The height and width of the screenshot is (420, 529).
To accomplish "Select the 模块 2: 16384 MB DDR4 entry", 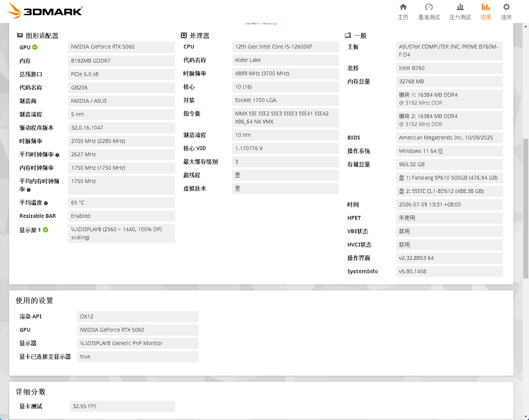I will [x=449, y=120].
